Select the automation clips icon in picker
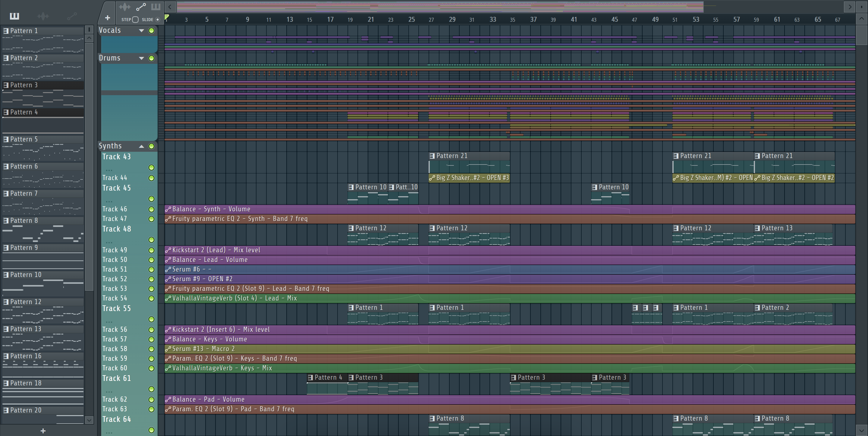The image size is (868, 436). click(x=72, y=16)
